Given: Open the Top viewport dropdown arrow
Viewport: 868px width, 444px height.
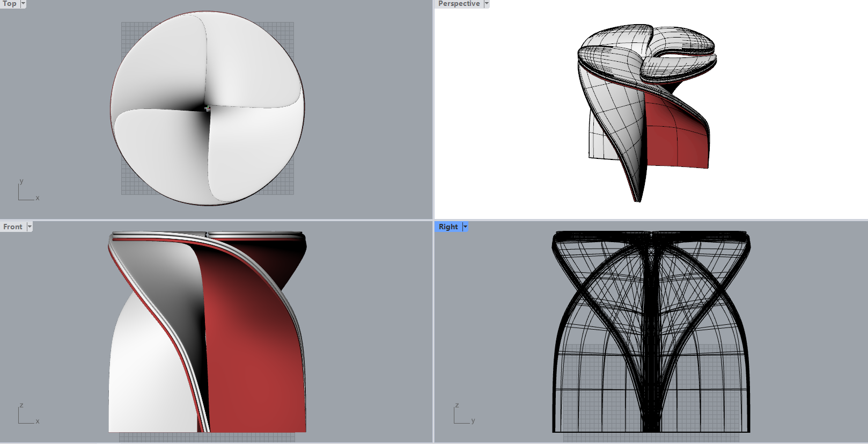Looking at the screenshot, I should pyautogui.click(x=23, y=4).
